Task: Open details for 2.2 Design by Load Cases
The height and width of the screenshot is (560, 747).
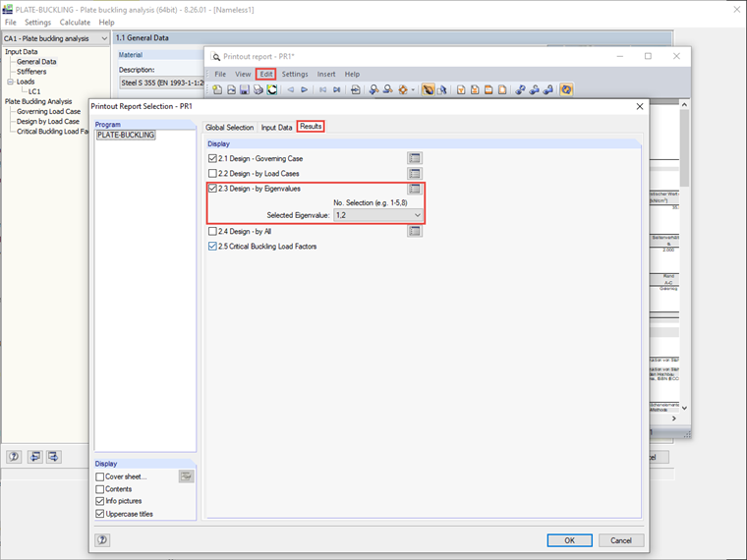Action: [x=415, y=173]
